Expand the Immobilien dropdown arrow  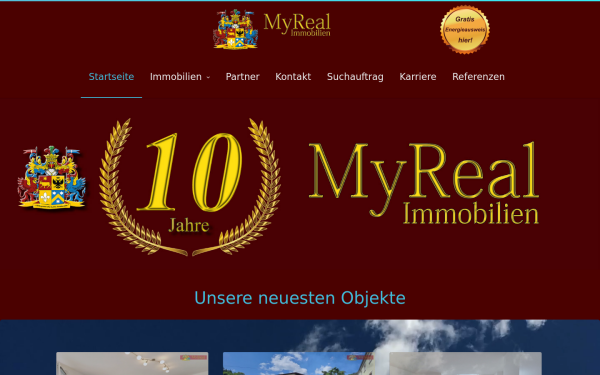pos(208,77)
